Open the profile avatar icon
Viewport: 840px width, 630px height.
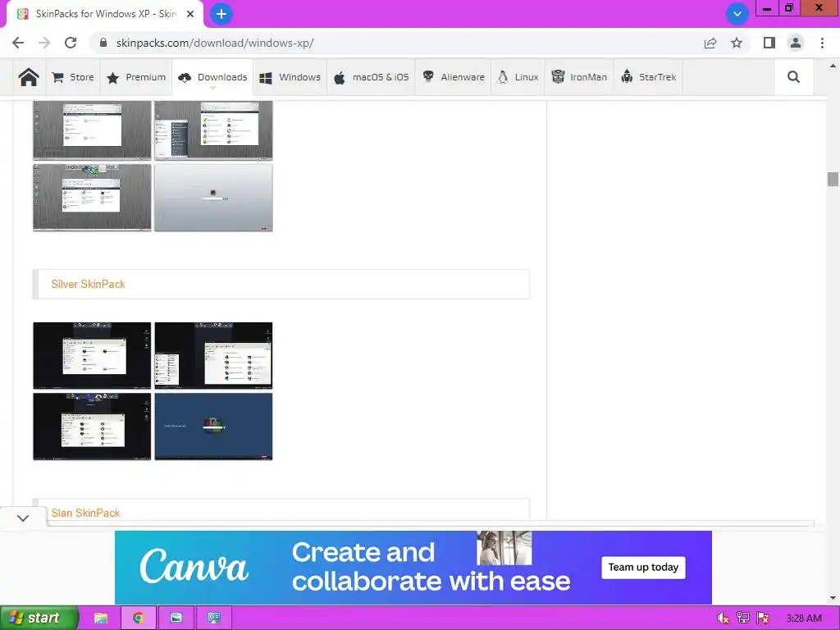(796, 43)
